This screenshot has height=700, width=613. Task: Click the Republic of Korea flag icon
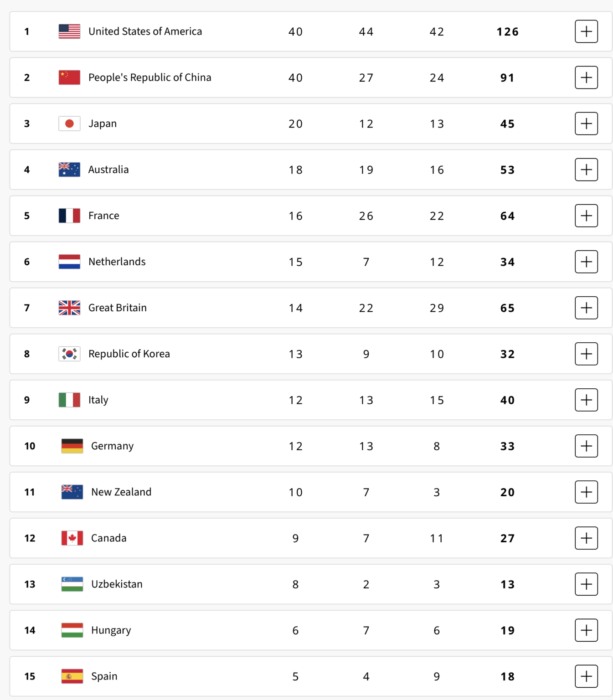pos(69,354)
